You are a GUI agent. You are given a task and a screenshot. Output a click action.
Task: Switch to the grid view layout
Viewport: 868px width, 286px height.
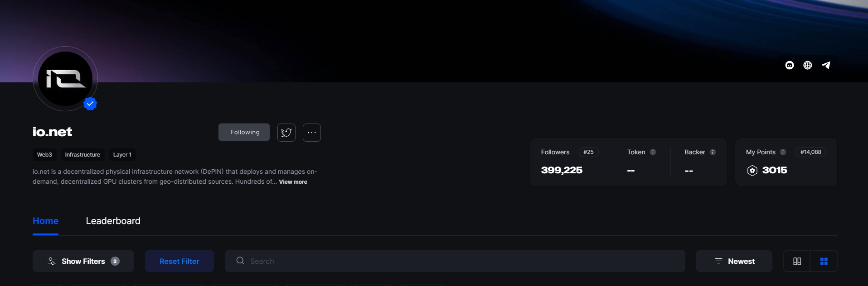[x=824, y=261]
